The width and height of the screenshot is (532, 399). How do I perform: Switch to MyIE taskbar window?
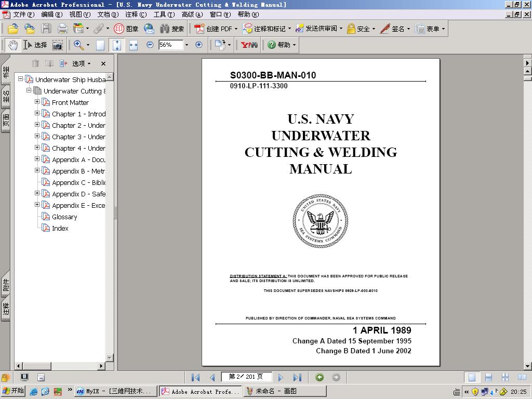116,391
